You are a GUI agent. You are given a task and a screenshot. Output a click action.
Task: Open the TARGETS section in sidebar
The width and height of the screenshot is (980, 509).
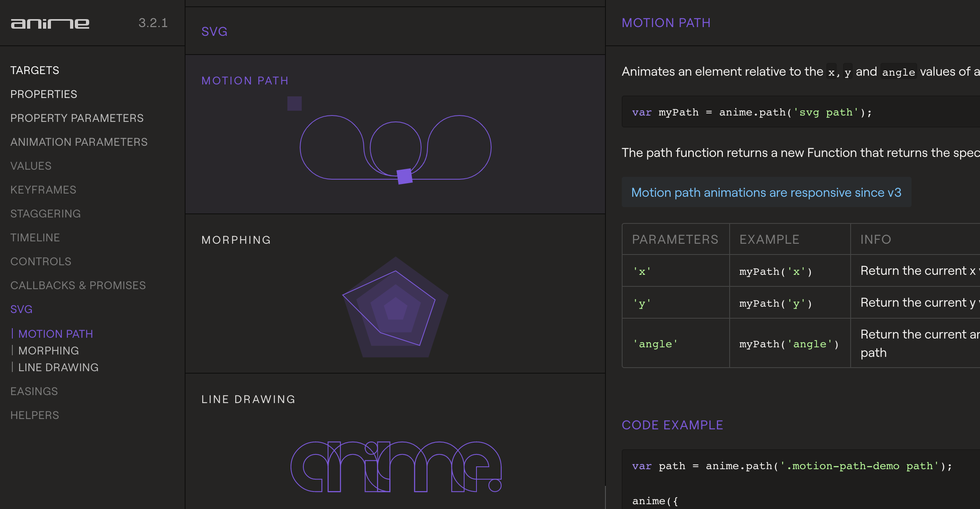35,70
